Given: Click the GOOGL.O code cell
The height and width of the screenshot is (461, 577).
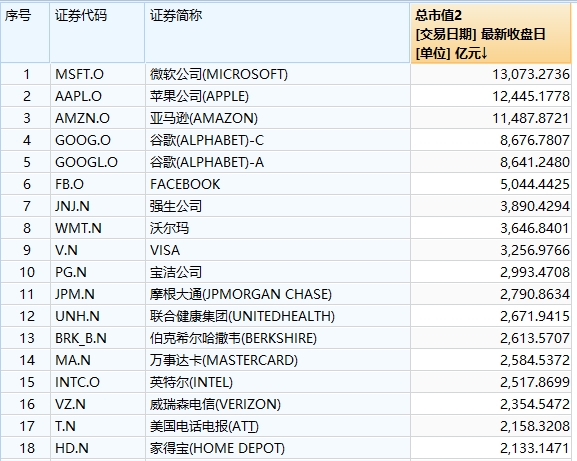Looking at the screenshot, I should coord(97,162).
